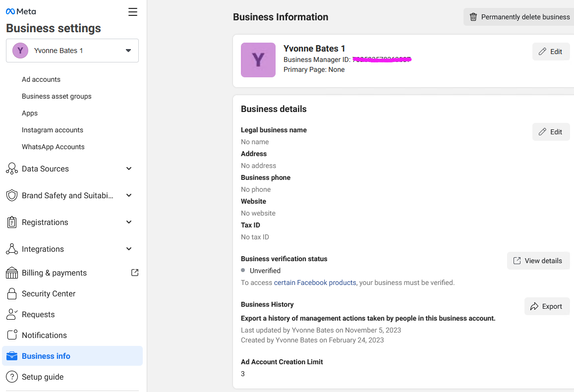This screenshot has height=392, width=574.
Task: Click the Setup guide question mark icon
Action: 12,377
